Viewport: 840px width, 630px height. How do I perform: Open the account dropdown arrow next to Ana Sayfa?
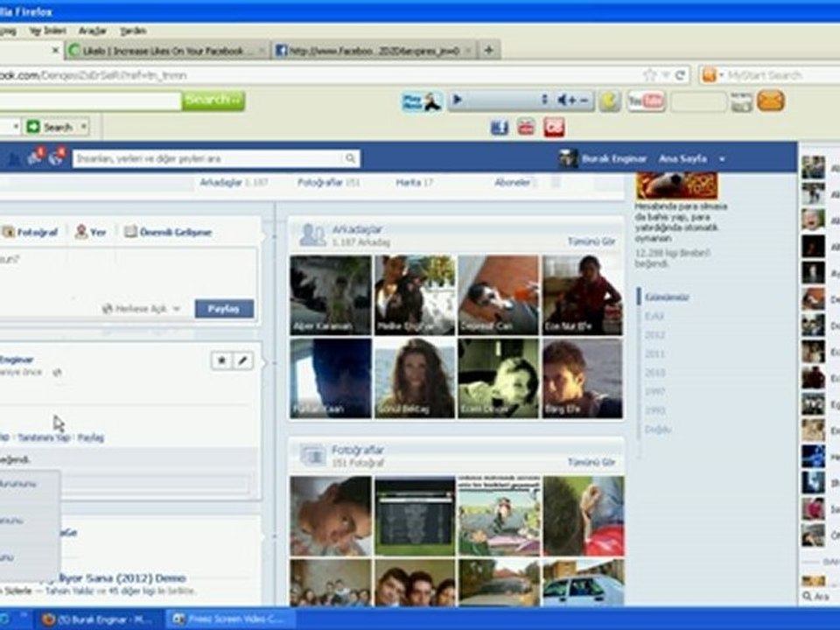(x=722, y=159)
